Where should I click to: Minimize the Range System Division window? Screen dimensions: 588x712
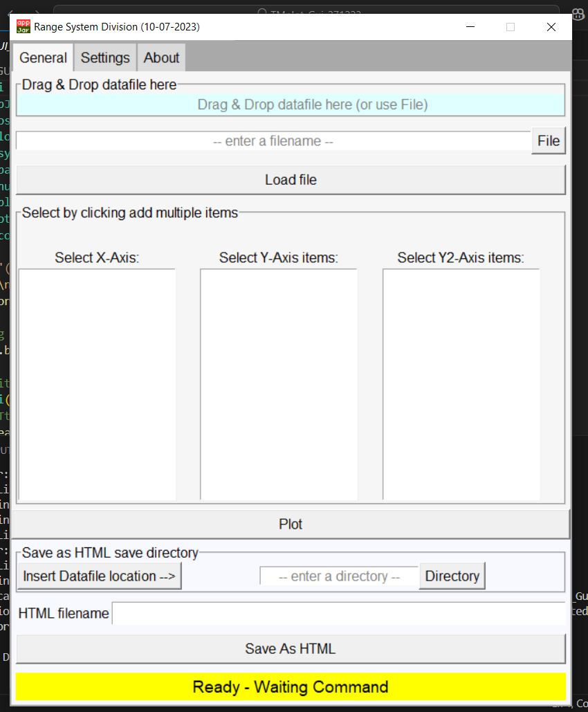pos(470,27)
